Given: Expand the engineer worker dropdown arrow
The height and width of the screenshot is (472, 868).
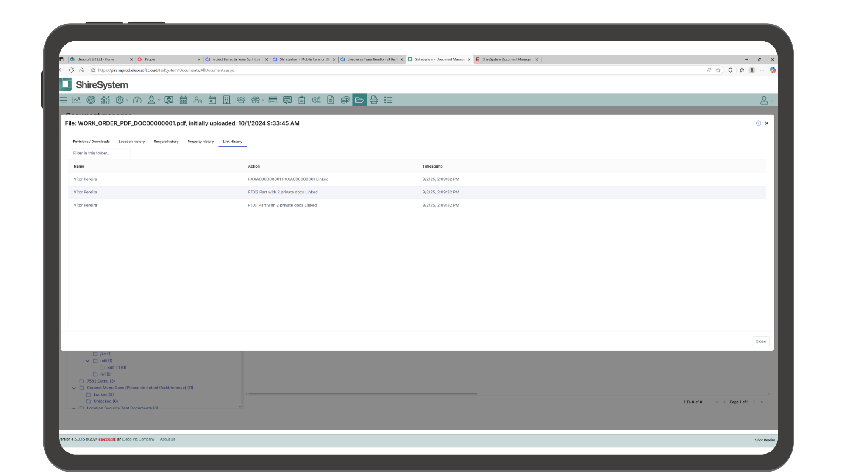Looking at the screenshot, I should click(159, 101).
